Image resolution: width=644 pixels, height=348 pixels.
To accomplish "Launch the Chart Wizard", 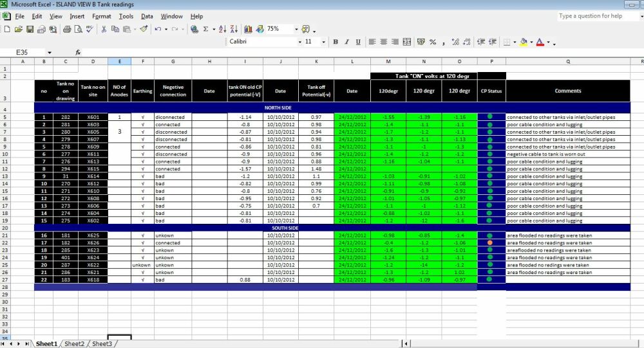I will tap(248, 29).
